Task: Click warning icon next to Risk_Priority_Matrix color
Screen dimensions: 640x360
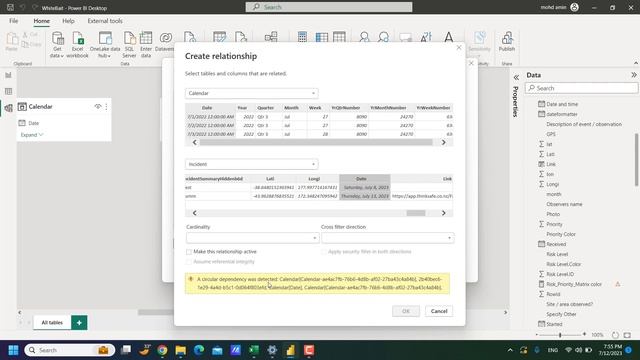Action: tap(618, 284)
